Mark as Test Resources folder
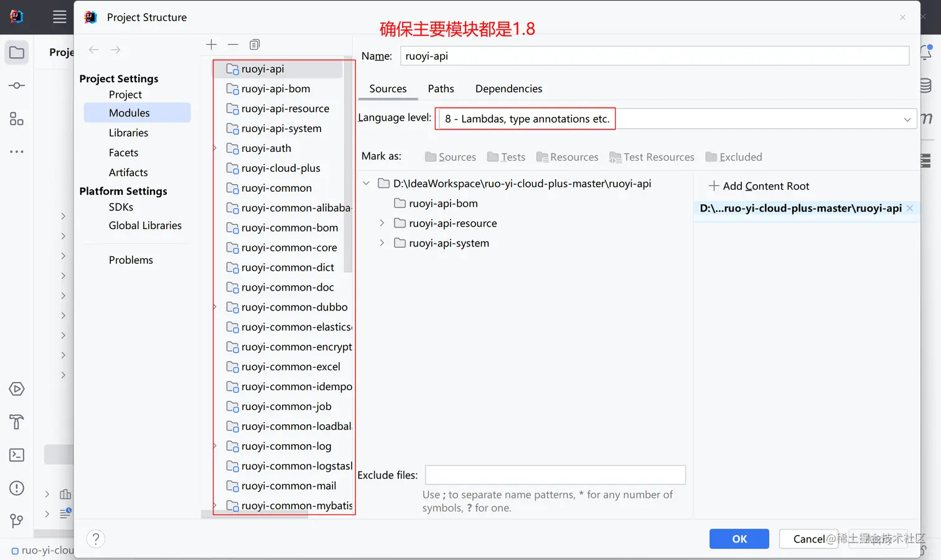941x560 pixels. coord(652,157)
